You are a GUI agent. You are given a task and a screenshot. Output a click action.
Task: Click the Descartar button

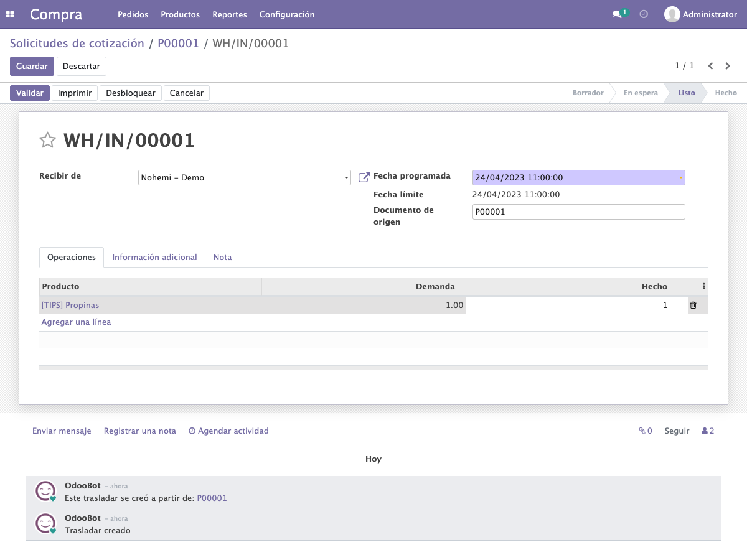82,66
